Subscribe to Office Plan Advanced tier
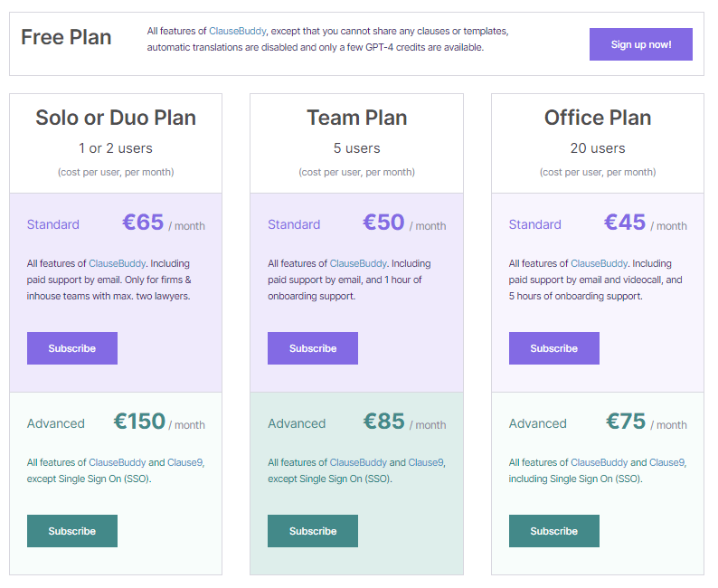718x588 pixels. coord(553,531)
